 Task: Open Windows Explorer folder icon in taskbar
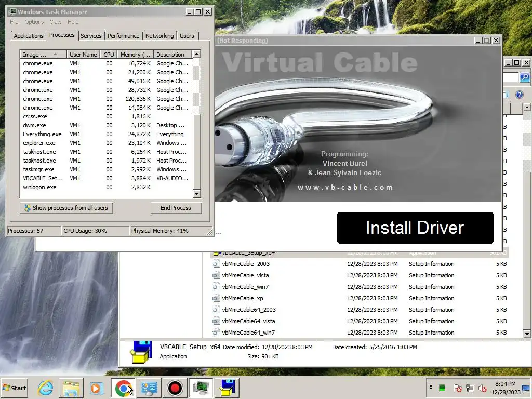[71, 388]
